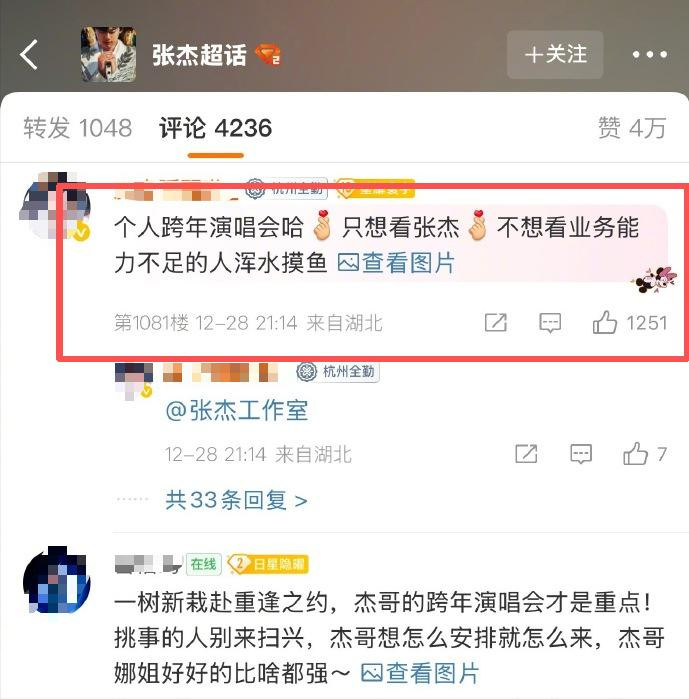Like the comment with 1251 likes
Viewport: 689px width, 699px height.
(605, 322)
